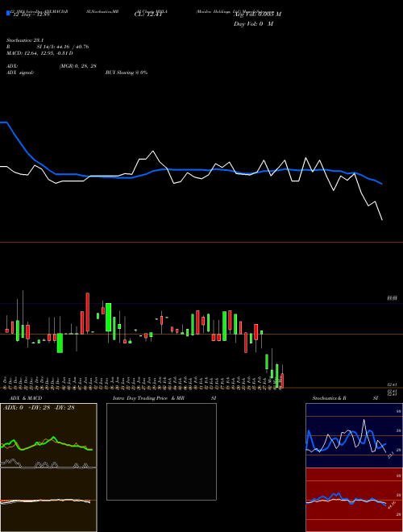Viewport: 403px width, 532px height.
Task: Click the tallest red candlestick in price chart
Action: [x=88, y=312]
